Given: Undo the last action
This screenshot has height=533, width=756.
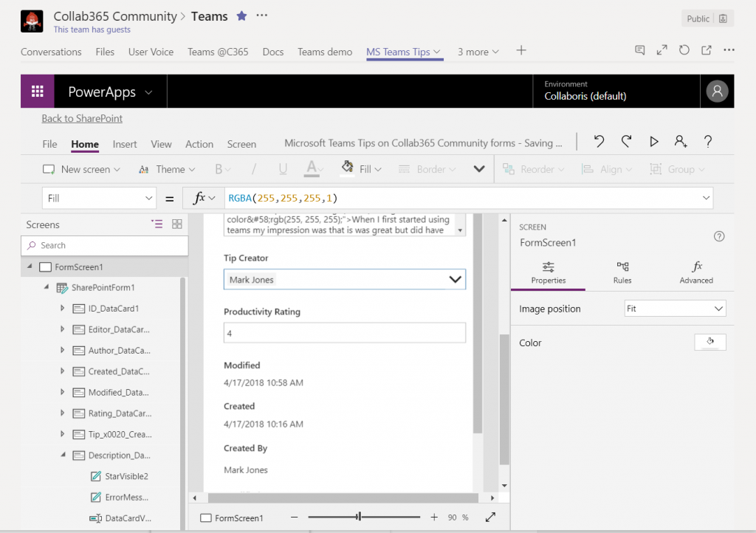Looking at the screenshot, I should [x=599, y=141].
